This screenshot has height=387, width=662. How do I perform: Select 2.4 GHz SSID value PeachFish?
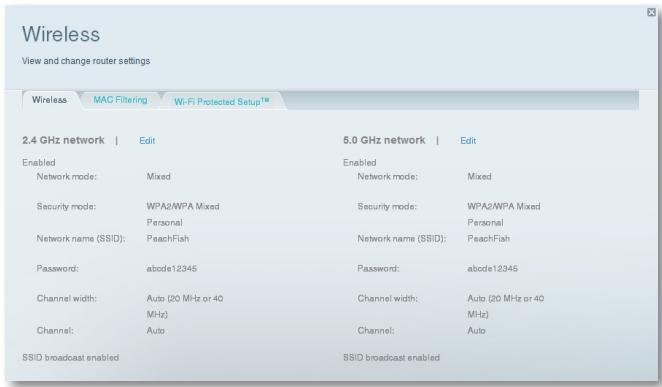tap(168, 238)
